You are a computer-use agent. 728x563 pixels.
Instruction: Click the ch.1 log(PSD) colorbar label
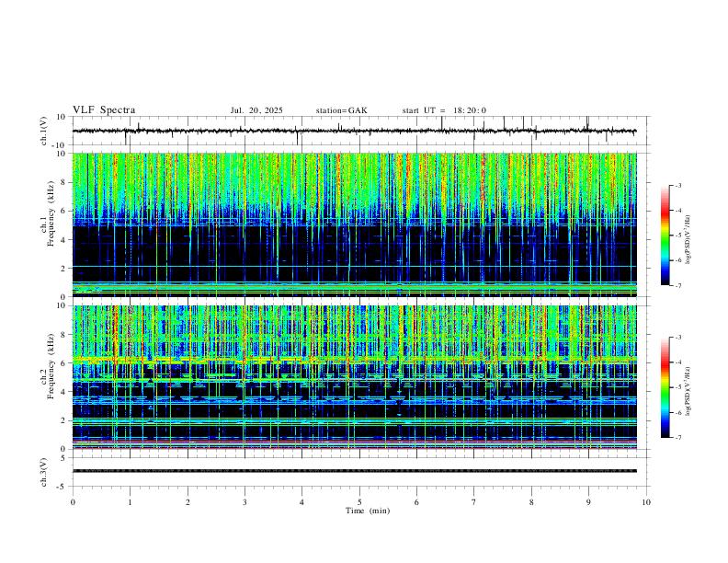pos(688,240)
